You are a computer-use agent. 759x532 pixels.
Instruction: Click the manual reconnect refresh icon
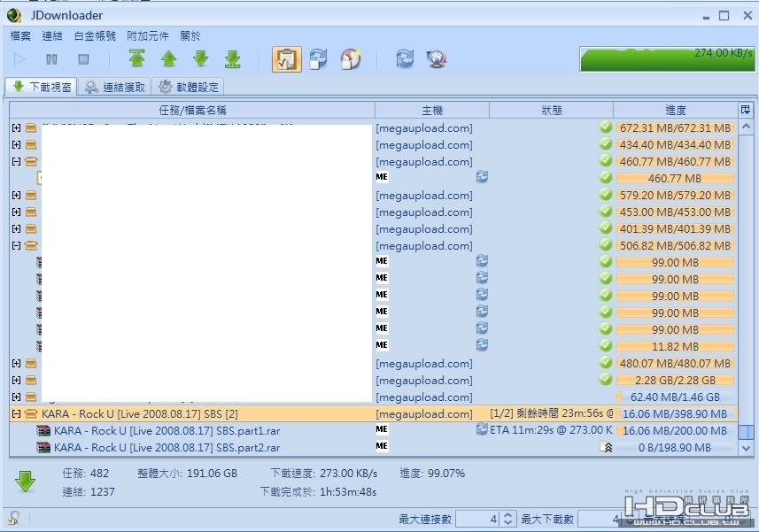pyautogui.click(x=405, y=59)
